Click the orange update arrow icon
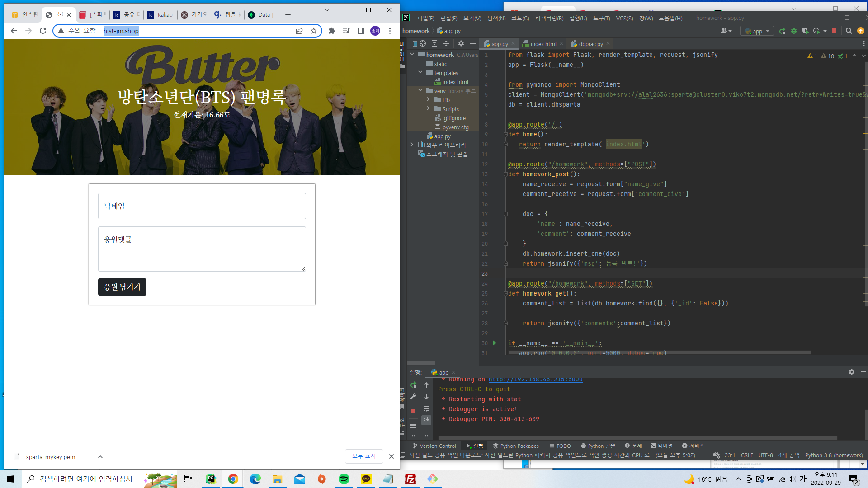Image resolution: width=868 pixels, height=488 pixels. (x=861, y=31)
